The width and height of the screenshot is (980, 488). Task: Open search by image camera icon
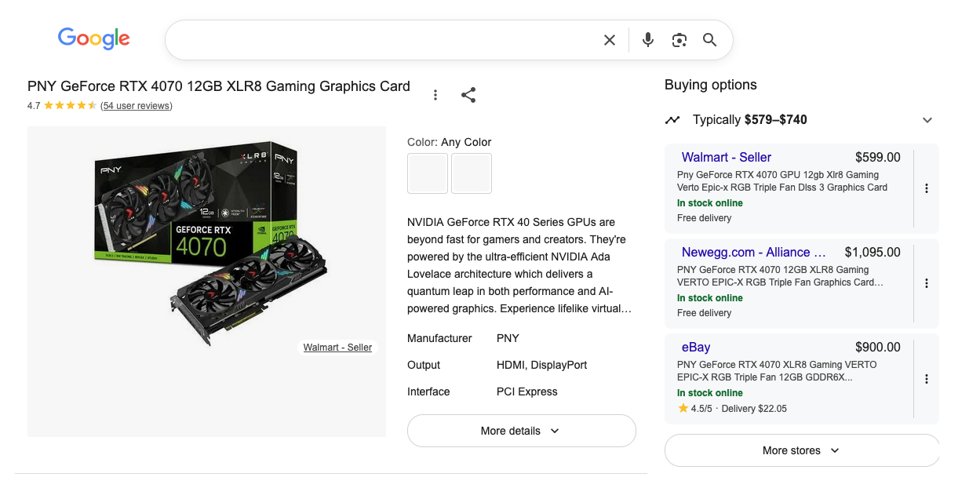pyautogui.click(x=679, y=40)
